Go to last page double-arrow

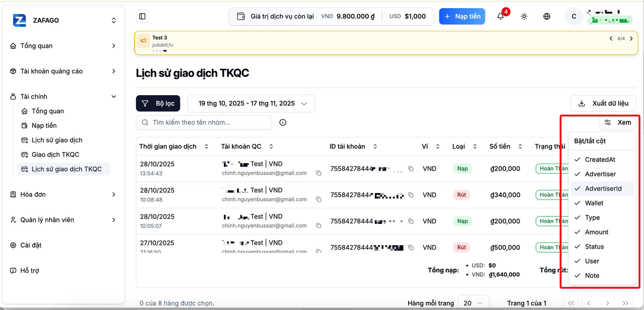(x=625, y=303)
